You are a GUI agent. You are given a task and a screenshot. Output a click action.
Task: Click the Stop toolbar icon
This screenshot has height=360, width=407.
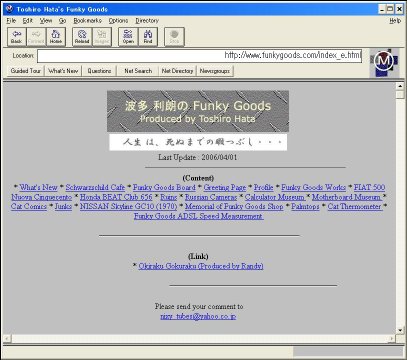click(x=174, y=37)
